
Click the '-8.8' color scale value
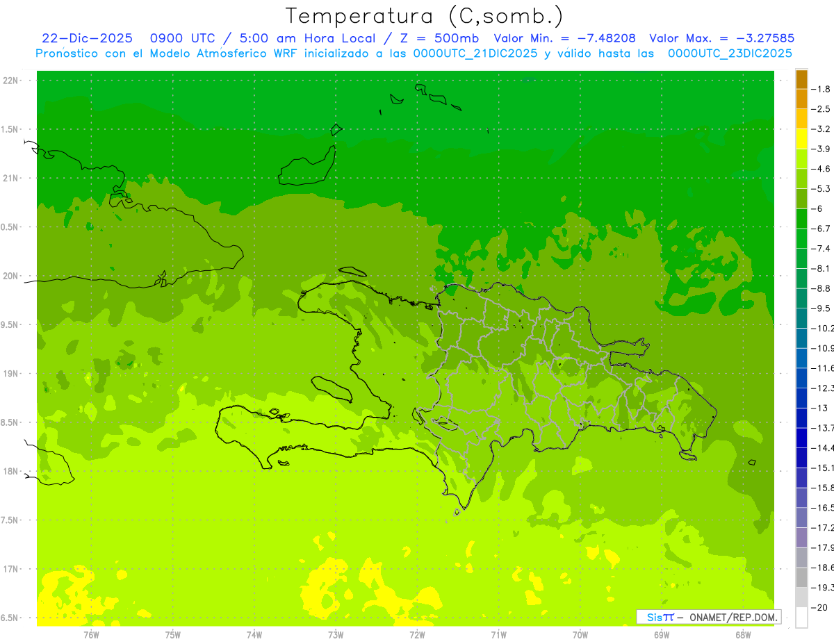coord(821,288)
